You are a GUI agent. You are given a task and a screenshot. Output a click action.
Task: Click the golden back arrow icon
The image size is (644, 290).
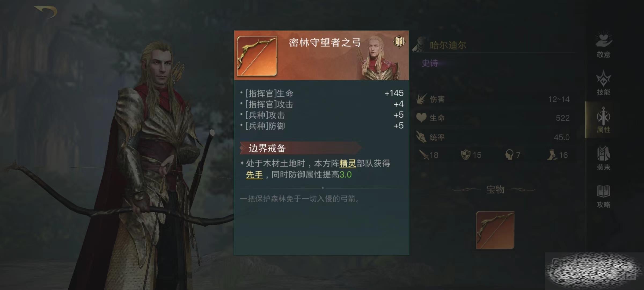point(46,12)
